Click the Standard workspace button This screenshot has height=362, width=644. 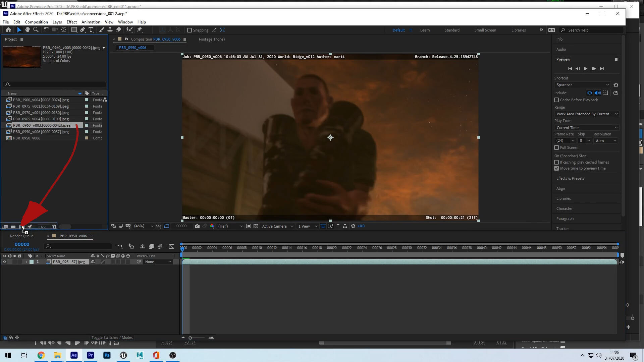click(x=452, y=30)
